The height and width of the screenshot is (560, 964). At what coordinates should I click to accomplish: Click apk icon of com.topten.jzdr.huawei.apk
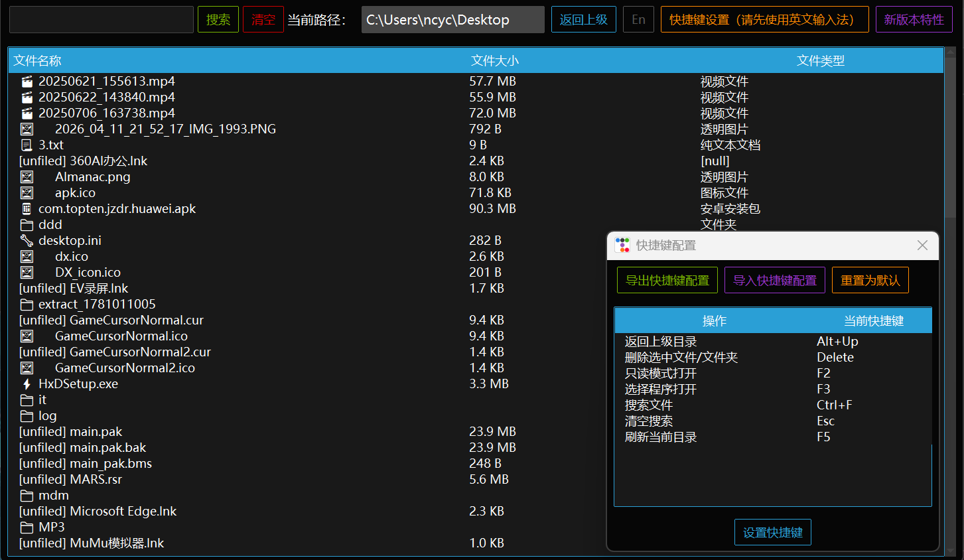[27, 209]
